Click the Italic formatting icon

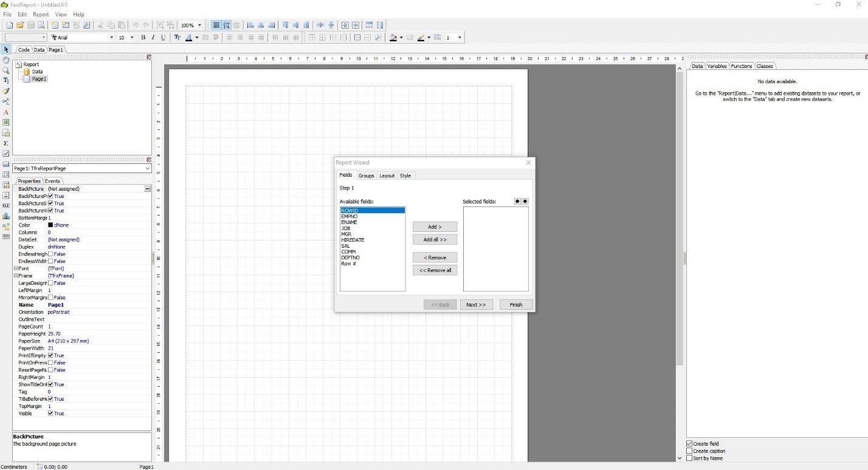pyautogui.click(x=153, y=38)
